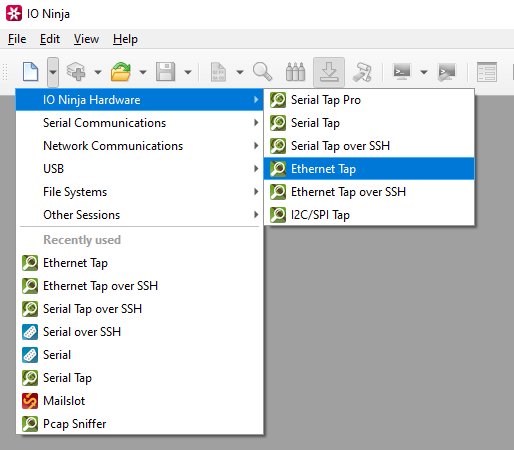Viewport: 514px width, 450px height.
Task: Choose Ethernet Tap over SSH in submenu
Action: pyautogui.click(x=369, y=192)
